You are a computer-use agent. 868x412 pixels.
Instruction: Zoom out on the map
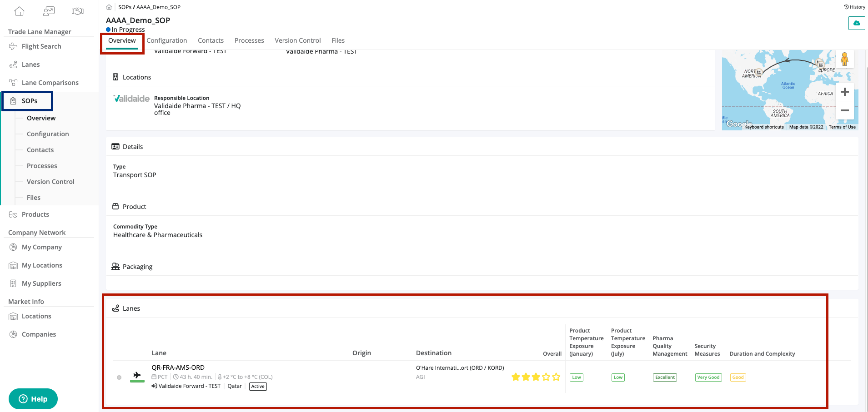point(845,110)
